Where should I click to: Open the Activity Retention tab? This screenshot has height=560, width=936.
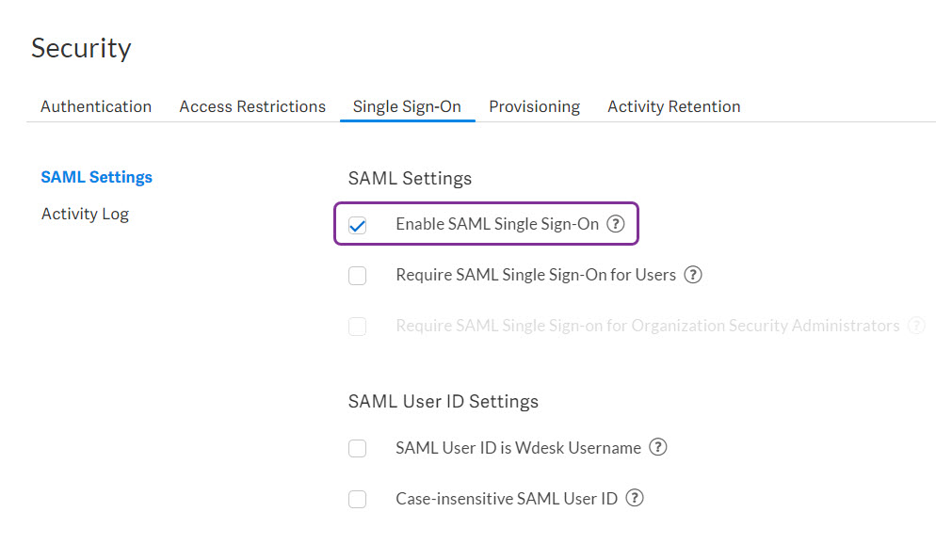(x=674, y=106)
